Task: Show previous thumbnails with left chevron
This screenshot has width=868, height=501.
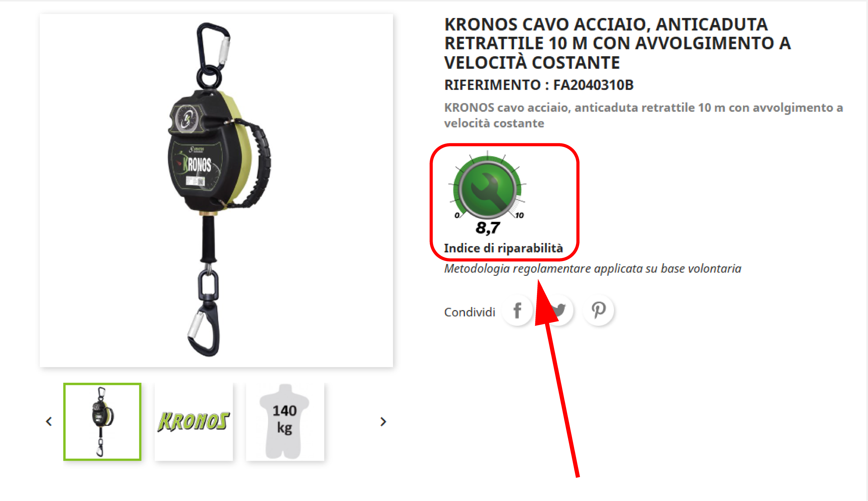Action: click(x=49, y=421)
